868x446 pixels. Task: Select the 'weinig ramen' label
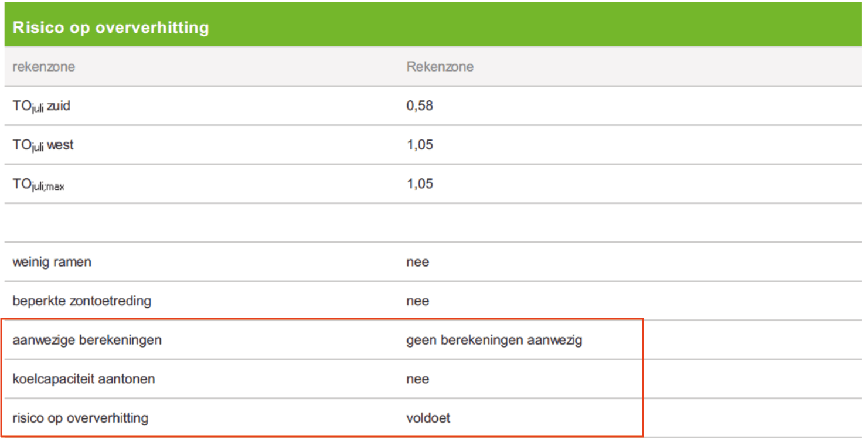click(52, 262)
